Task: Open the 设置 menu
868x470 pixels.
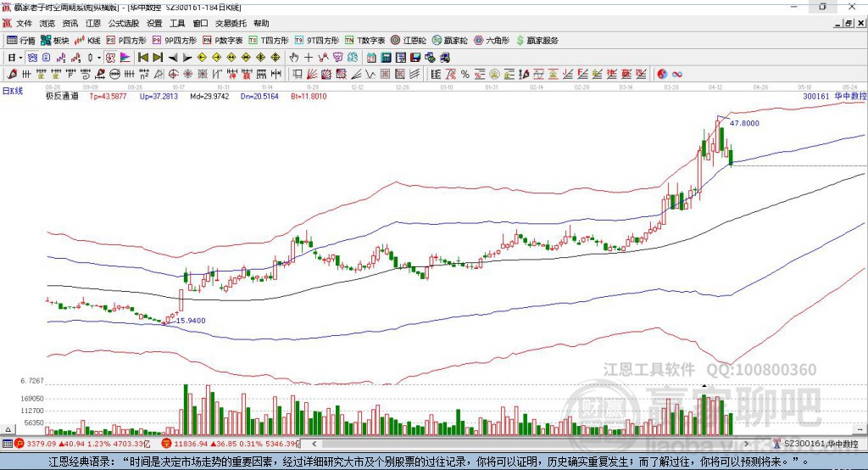Action: (x=154, y=23)
